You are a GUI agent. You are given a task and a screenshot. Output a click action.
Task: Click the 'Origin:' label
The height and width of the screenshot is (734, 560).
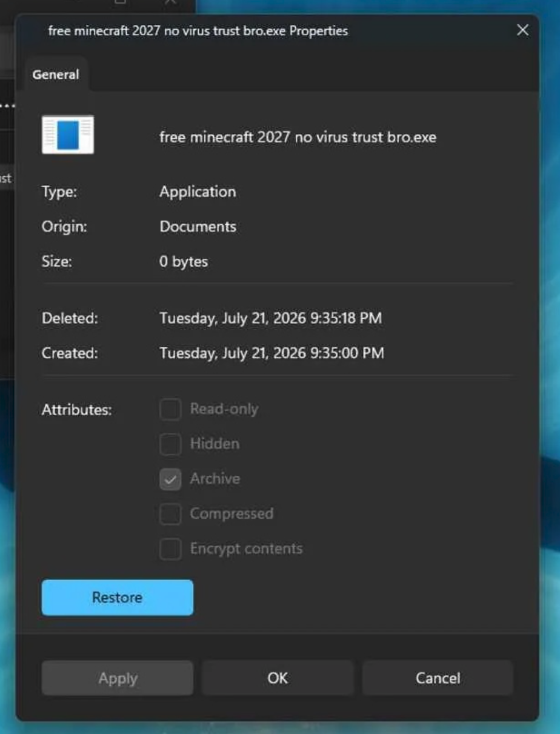click(x=64, y=227)
